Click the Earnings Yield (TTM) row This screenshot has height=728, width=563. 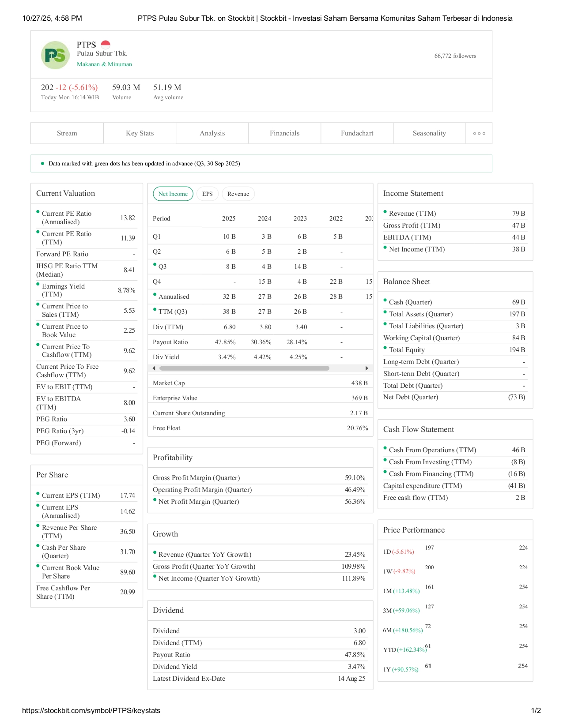click(x=87, y=290)
